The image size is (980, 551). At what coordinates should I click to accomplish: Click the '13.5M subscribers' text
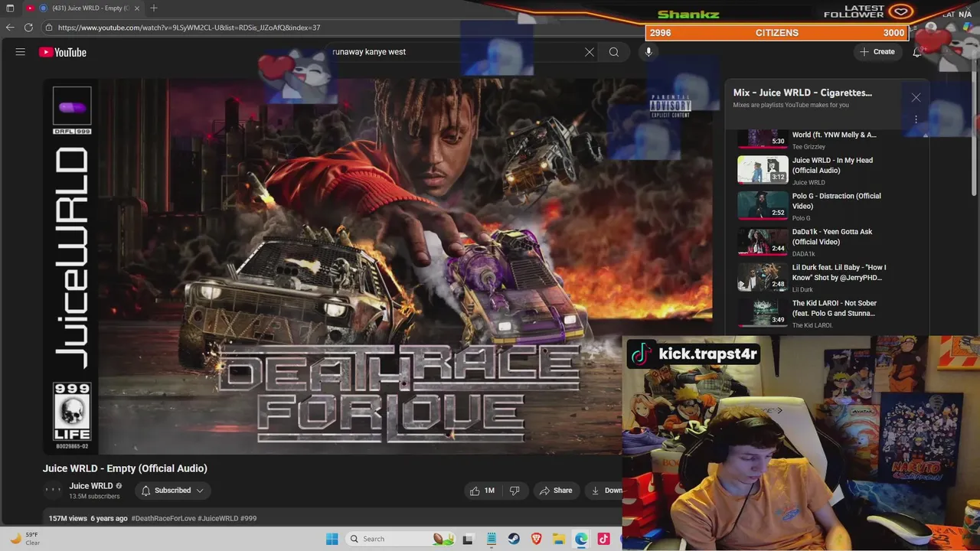[x=94, y=497]
